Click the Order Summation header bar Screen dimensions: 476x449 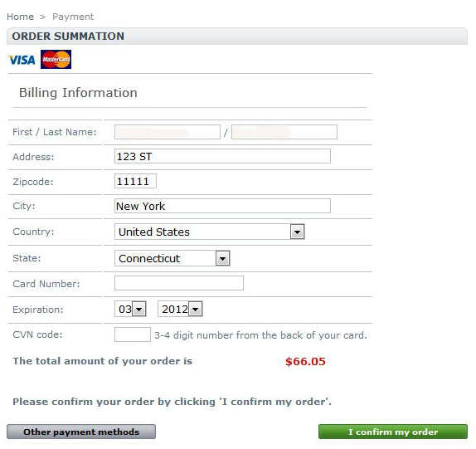pyautogui.click(x=237, y=37)
